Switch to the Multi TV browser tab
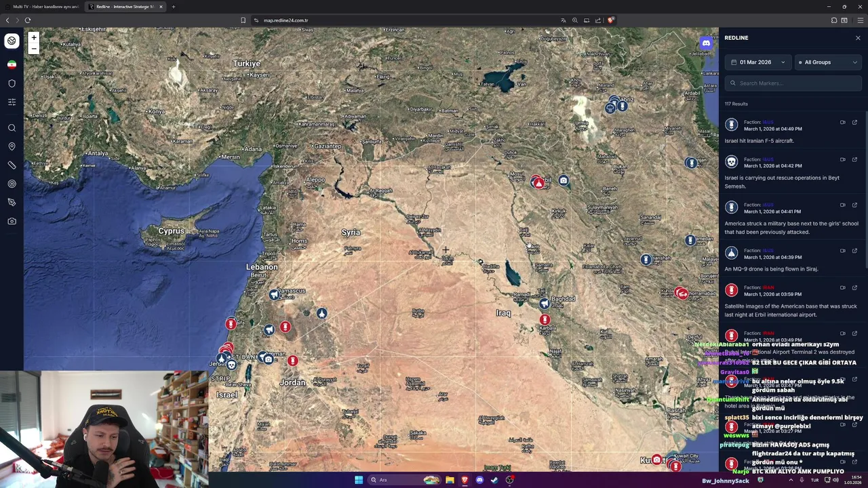This screenshot has height=488, width=868. (42, 7)
